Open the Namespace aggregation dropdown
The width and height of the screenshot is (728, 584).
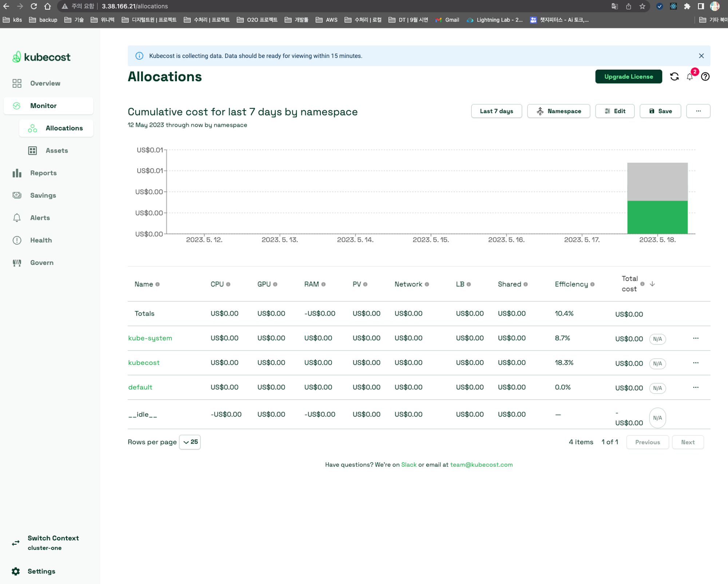[x=558, y=111]
